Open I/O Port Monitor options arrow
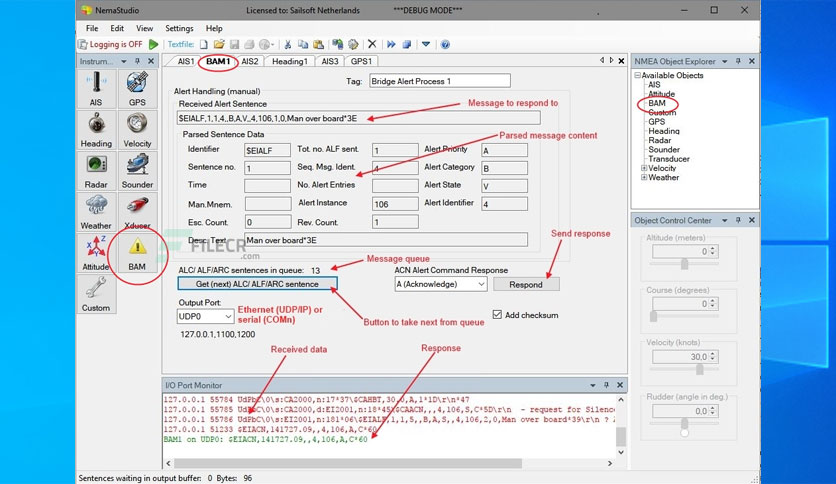 tap(592, 385)
